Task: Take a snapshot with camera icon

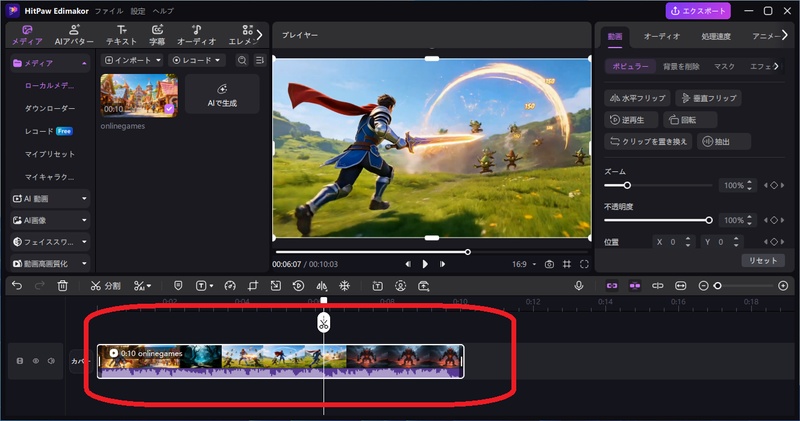Action: pyautogui.click(x=549, y=264)
